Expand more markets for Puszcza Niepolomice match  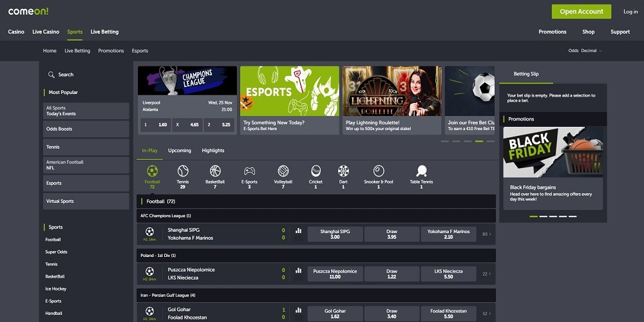(486, 274)
